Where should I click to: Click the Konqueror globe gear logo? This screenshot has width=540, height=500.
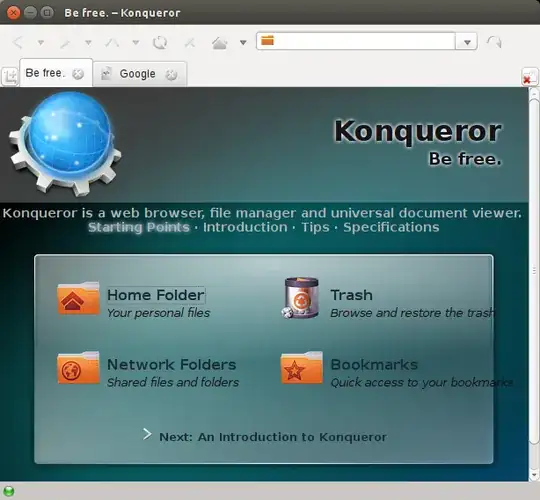click(65, 144)
